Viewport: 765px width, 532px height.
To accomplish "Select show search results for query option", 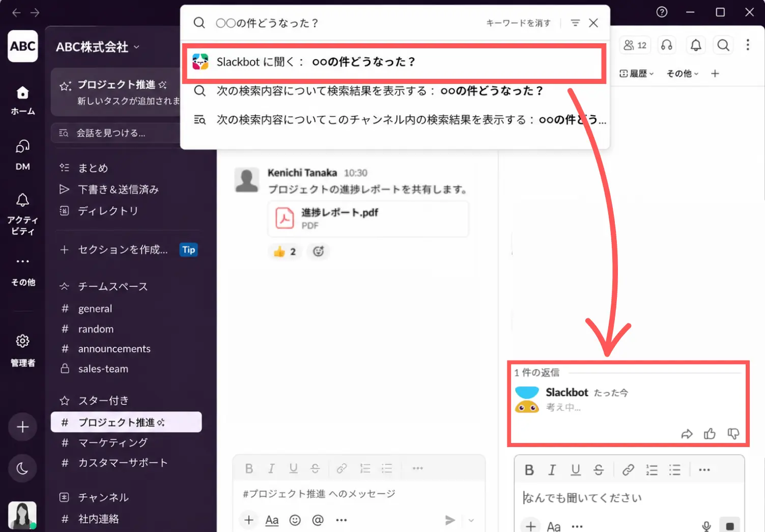I will click(x=394, y=91).
